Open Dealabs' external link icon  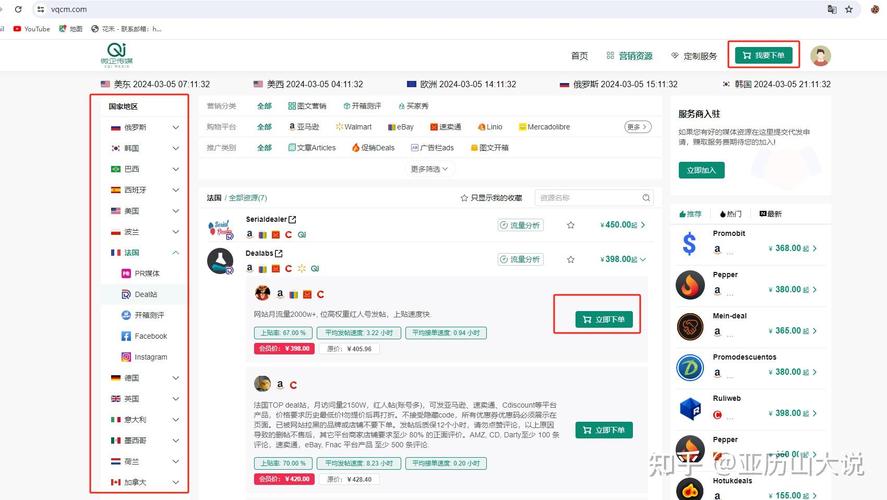click(x=278, y=253)
